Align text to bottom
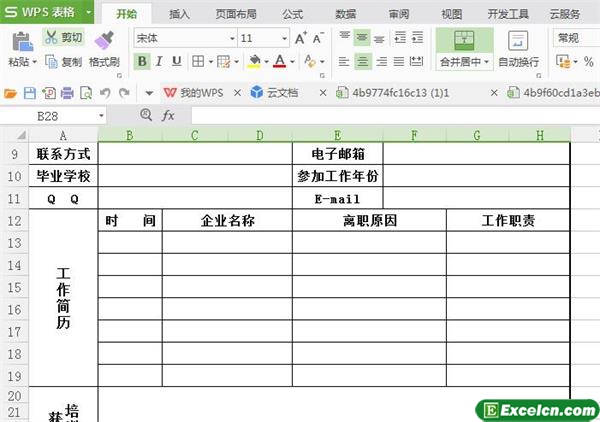This screenshot has width=600, height=422. [x=379, y=38]
